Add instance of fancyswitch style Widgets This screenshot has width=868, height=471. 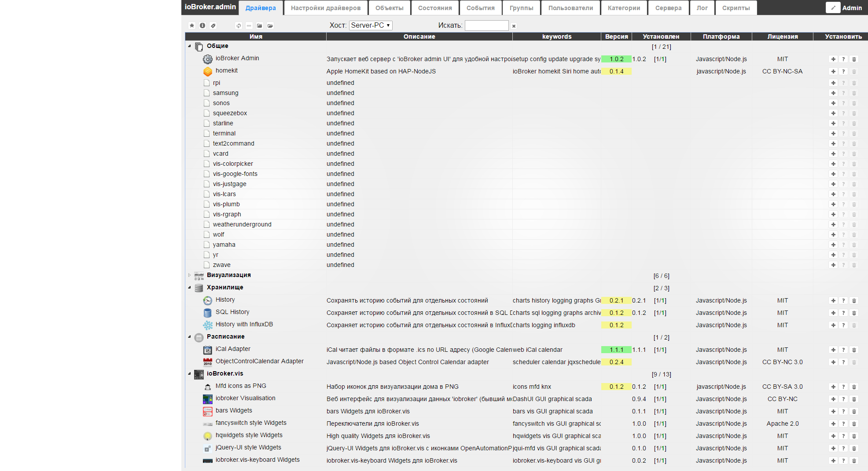833,424
